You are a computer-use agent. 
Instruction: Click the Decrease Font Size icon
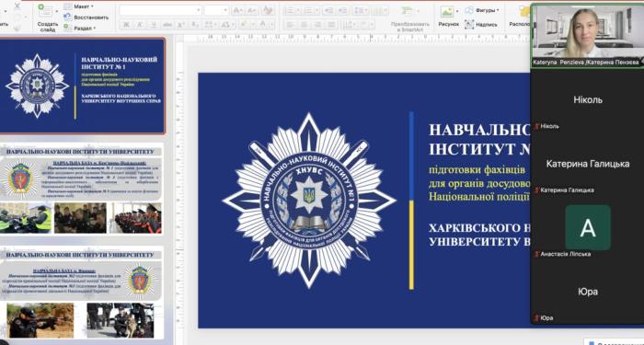(251, 11)
